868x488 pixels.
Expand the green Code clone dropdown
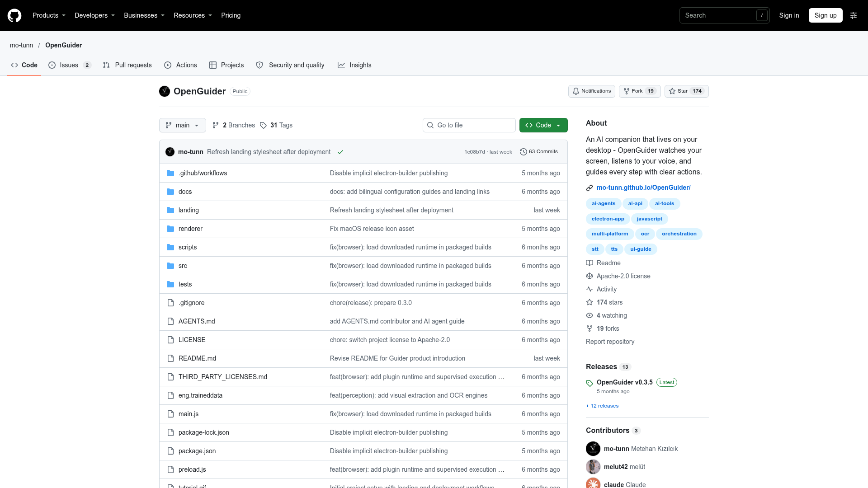pos(543,125)
